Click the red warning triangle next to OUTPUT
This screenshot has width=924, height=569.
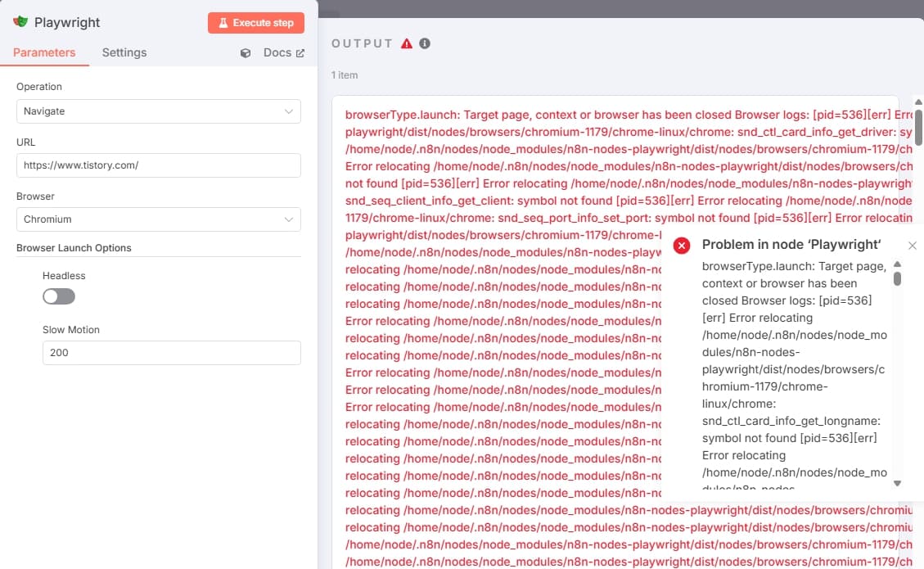pos(407,43)
